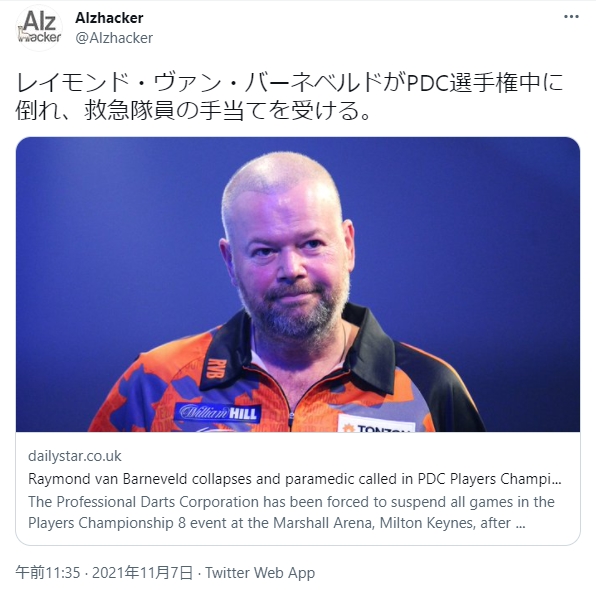Click the 2021年11月7日 date
This screenshot has width=596, height=590.
143,573
